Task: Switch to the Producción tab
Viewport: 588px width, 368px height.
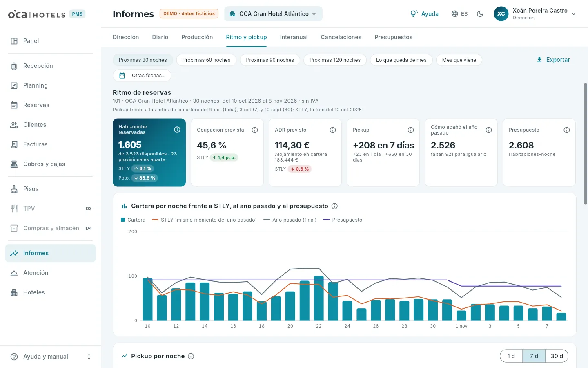Action: coord(197,37)
